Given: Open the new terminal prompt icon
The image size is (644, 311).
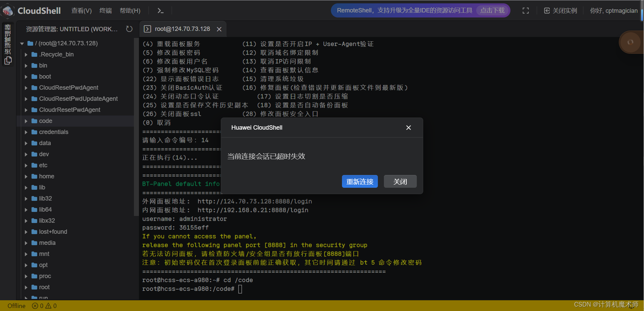Looking at the screenshot, I should pyautogui.click(x=160, y=11).
